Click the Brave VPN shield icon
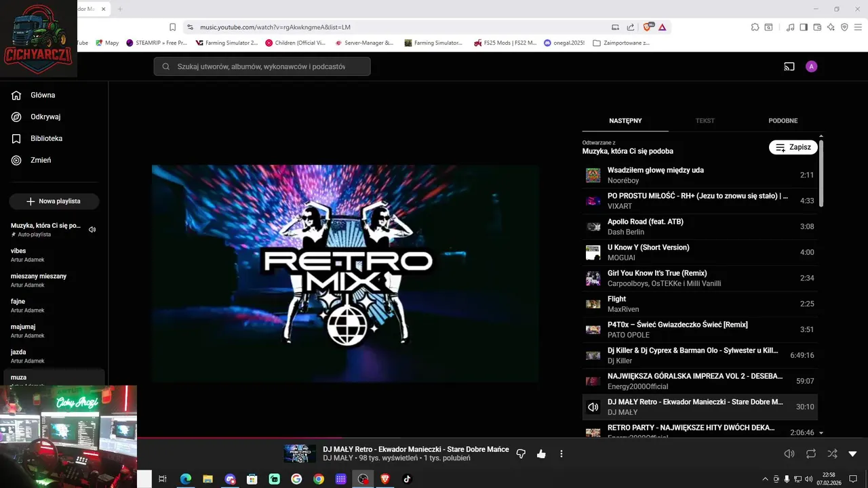The height and width of the screenshot is (488, 868). (x=844, y=27)
